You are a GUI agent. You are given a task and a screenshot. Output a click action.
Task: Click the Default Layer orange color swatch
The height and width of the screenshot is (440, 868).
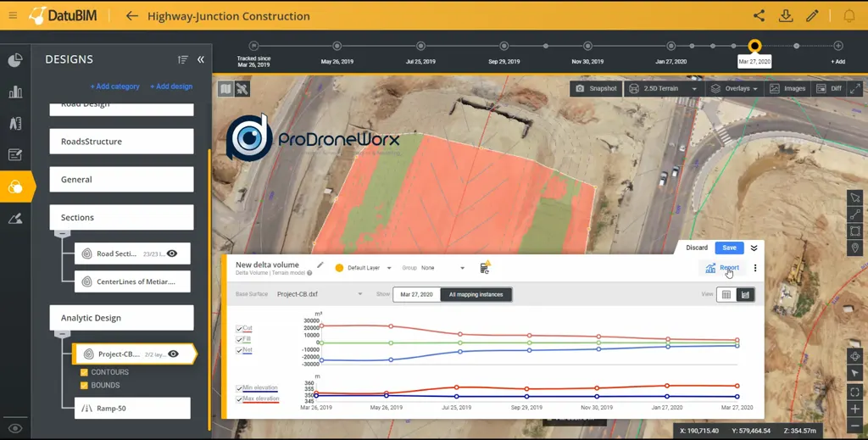(339, 268)
